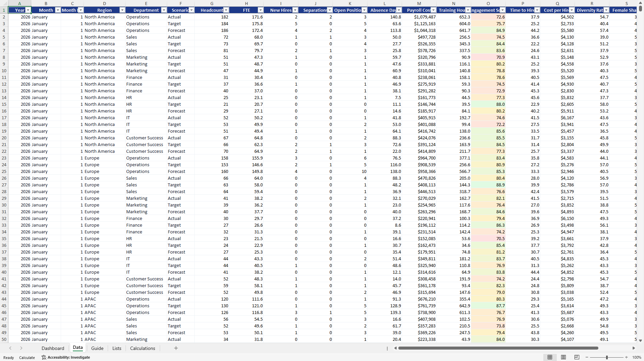Click the horizontal scrollbar right arrow
The image size is (644, 361).
coord(634,348)
